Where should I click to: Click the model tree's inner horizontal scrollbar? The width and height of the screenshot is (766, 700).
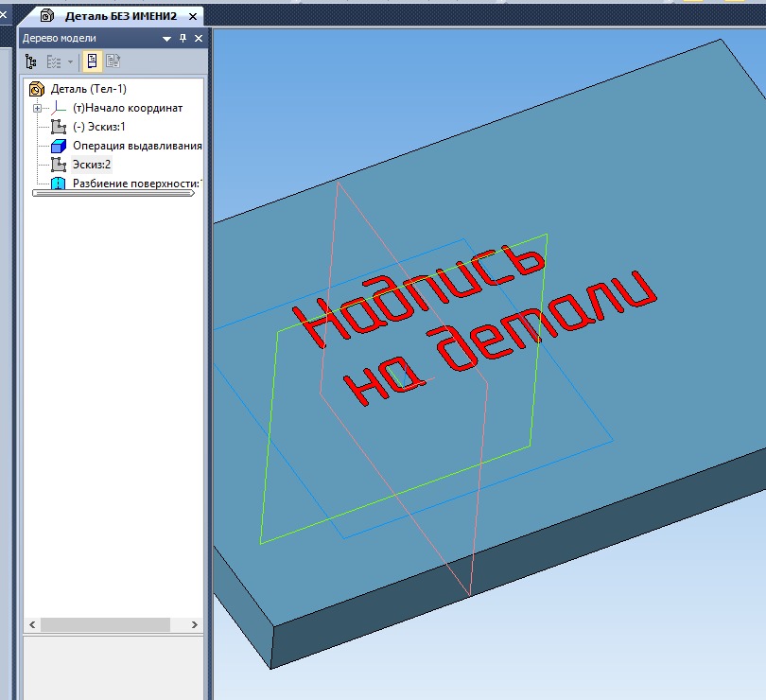click(113, 193)
